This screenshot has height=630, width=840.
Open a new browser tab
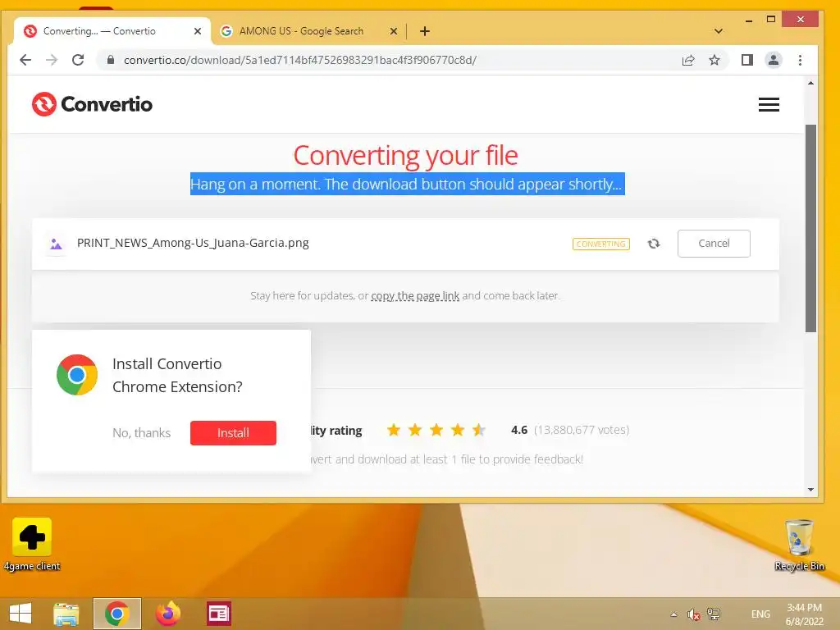425,31
